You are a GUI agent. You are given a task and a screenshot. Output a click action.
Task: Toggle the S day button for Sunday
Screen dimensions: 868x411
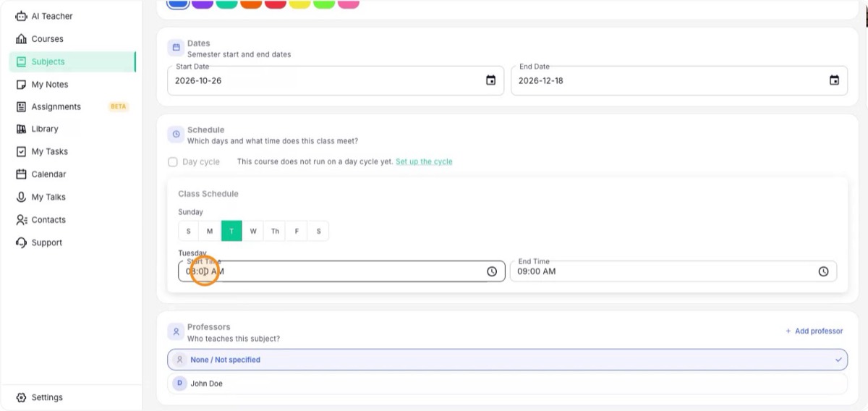tap(189, 232)
